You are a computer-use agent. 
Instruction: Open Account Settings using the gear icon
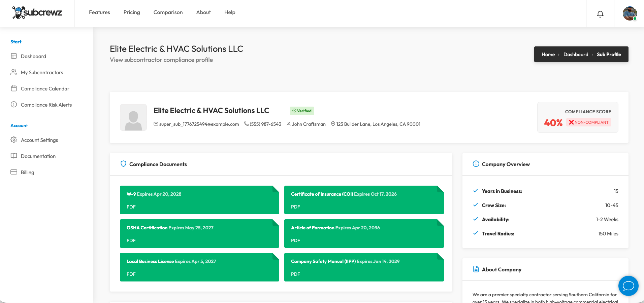coord(14,140)
